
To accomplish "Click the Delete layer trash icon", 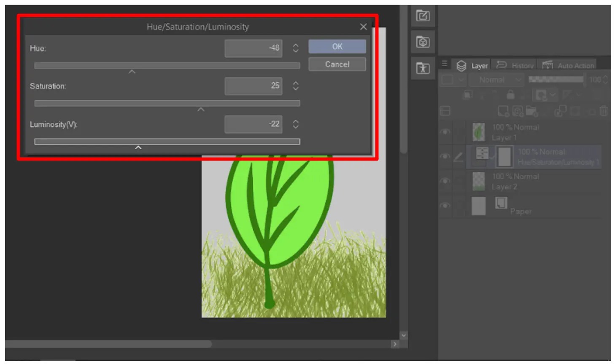I will [604, 110].
